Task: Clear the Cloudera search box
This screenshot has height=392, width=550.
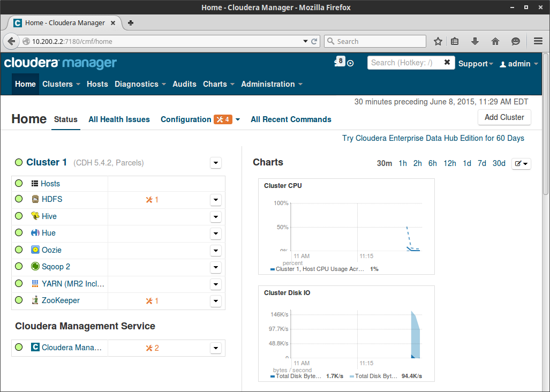Action: pos(447,62)
